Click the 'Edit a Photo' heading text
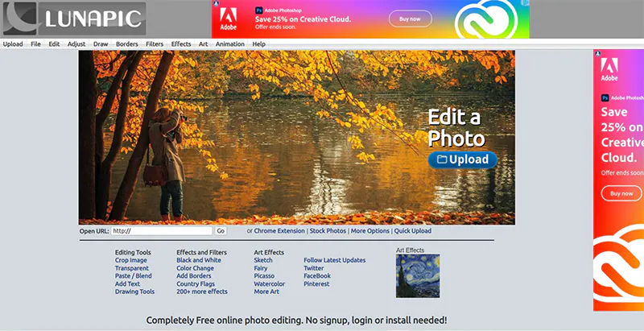The height and width of the screenshot is (331, 644). pyautogui.click(x=456, y=128)
